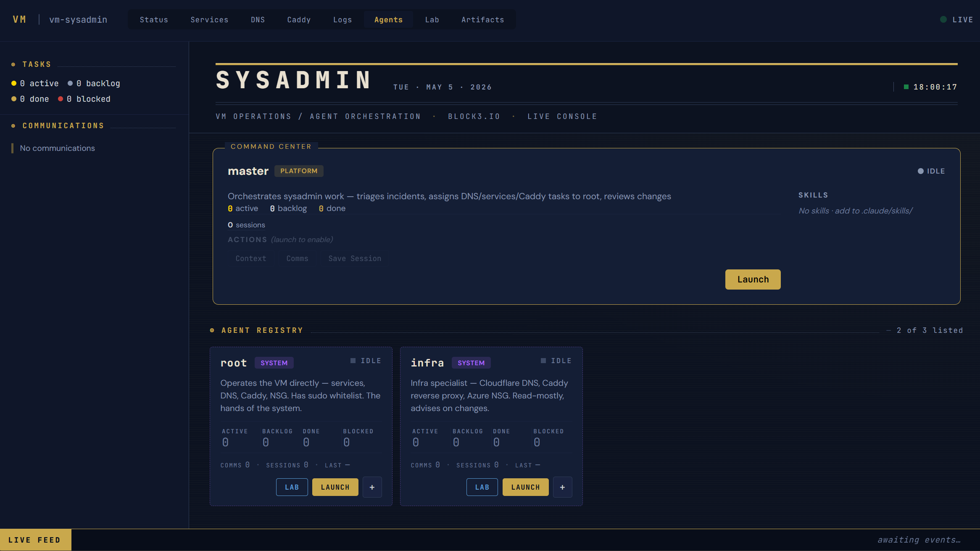Click the Save Session action

(355, 258)
